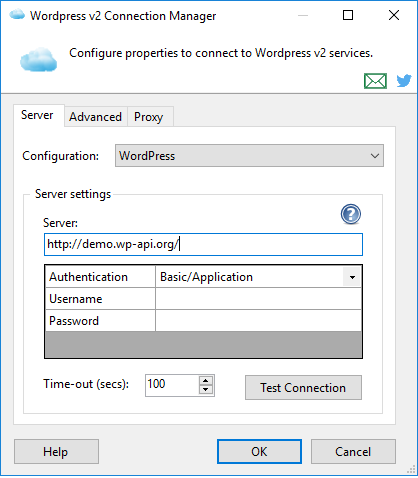Click into the Server URL field
This screenshot has width=418, height=478.
pyautogui.click(x=203, y=244)
